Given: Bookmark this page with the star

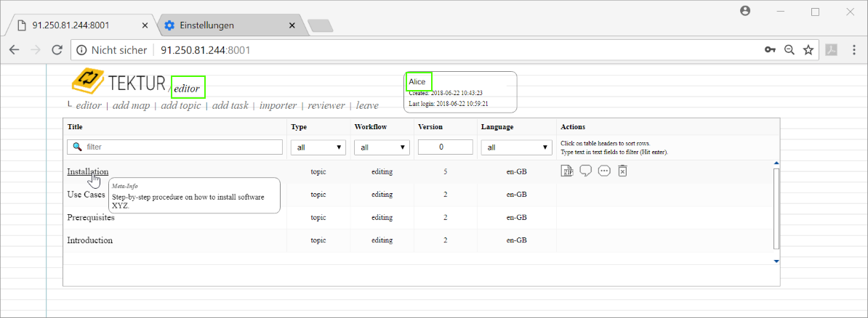Looking at the screenshot, I should (x=808, y=49).
